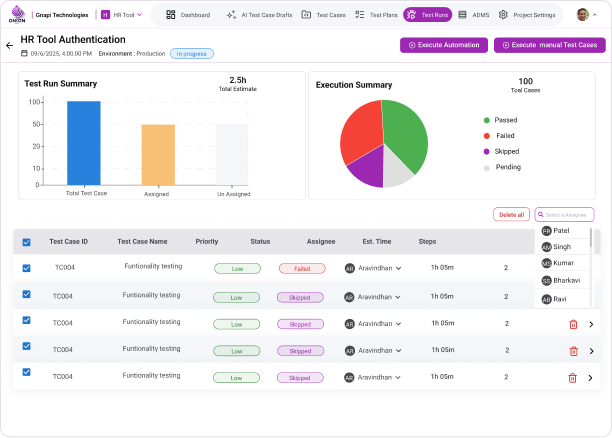
Task: Expand the fourth row with its right chevron
Action: click(592, 351)
